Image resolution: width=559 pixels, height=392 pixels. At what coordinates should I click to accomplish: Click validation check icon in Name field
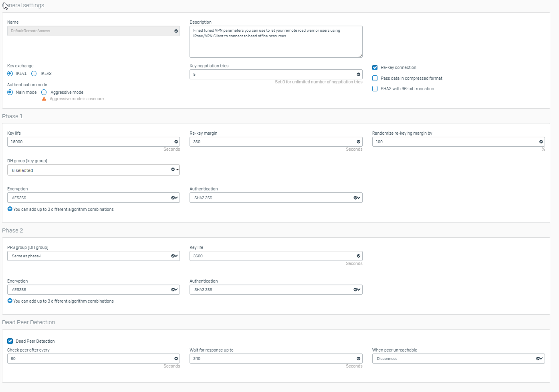(176, 31)
